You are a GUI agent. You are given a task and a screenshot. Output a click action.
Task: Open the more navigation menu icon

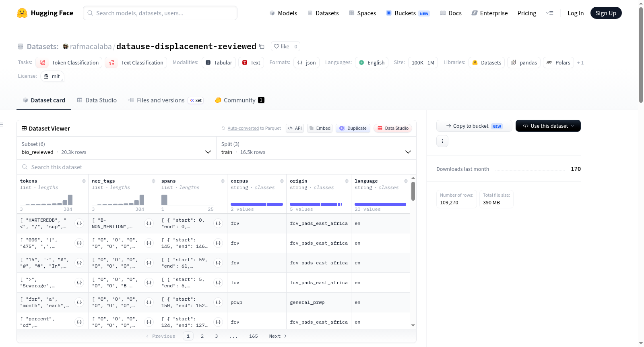coord(549,13)
